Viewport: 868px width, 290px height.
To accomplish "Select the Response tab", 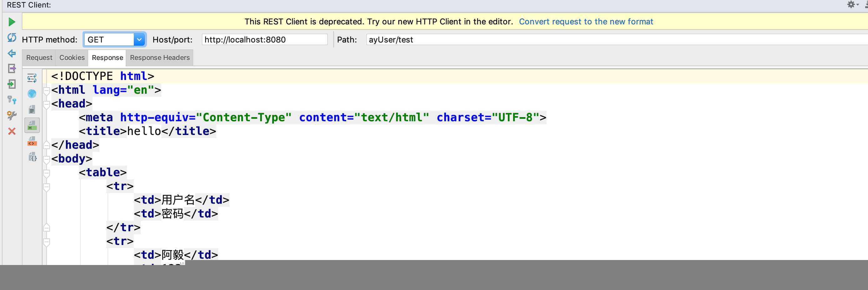I will pos(107,57).
